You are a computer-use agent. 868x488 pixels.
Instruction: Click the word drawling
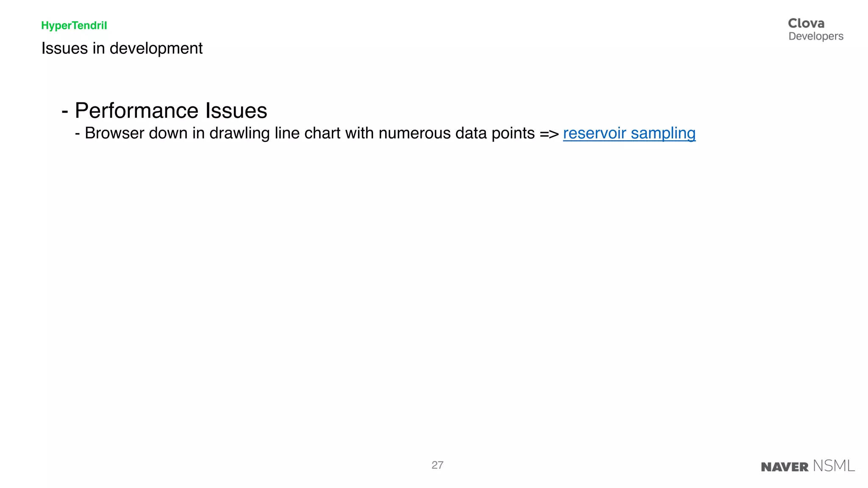pos(240,133)
